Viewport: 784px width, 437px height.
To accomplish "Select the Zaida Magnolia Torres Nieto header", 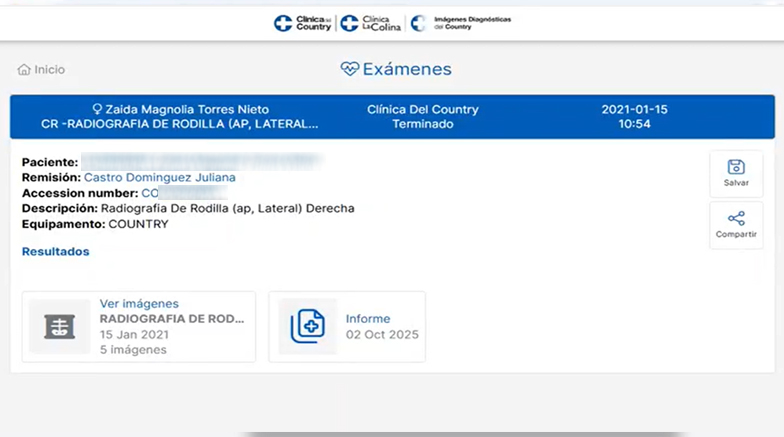I will [x=187, y=110].
